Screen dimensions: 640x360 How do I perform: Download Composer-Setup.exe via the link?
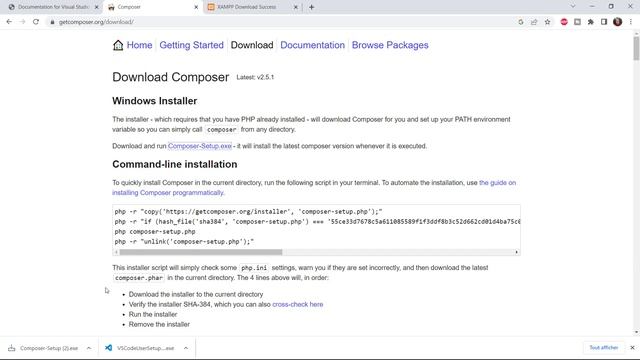coord(200,146)
